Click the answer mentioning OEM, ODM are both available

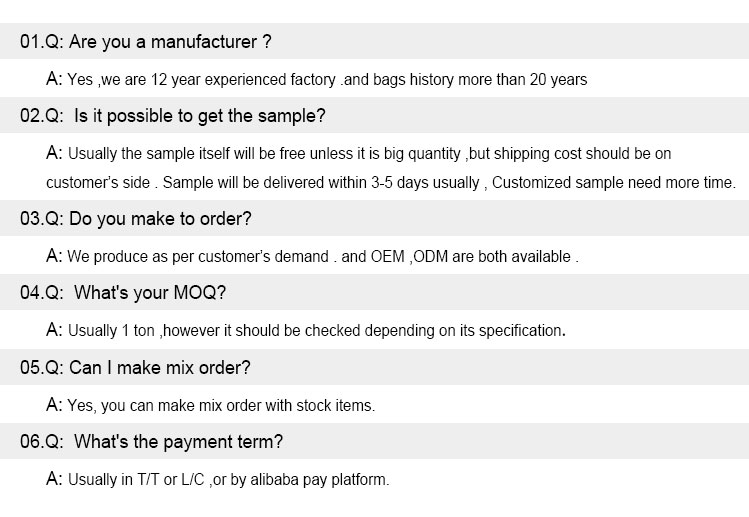312,256
